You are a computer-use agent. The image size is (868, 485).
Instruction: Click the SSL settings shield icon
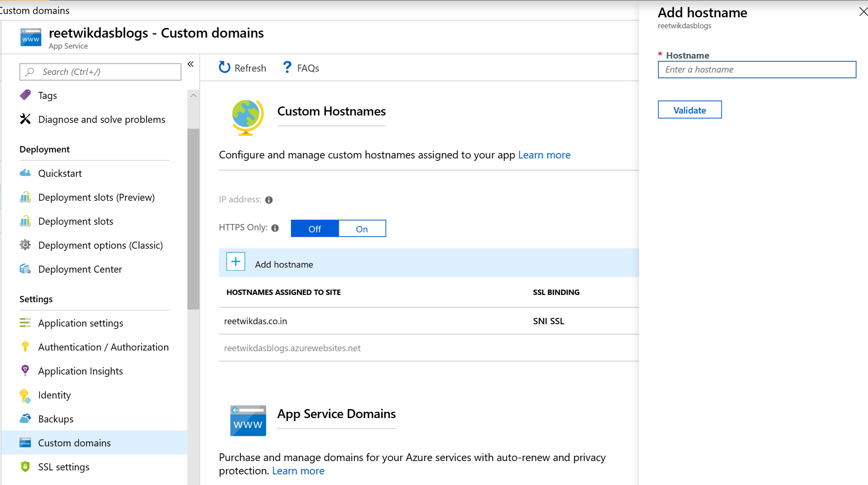(25, 466)
